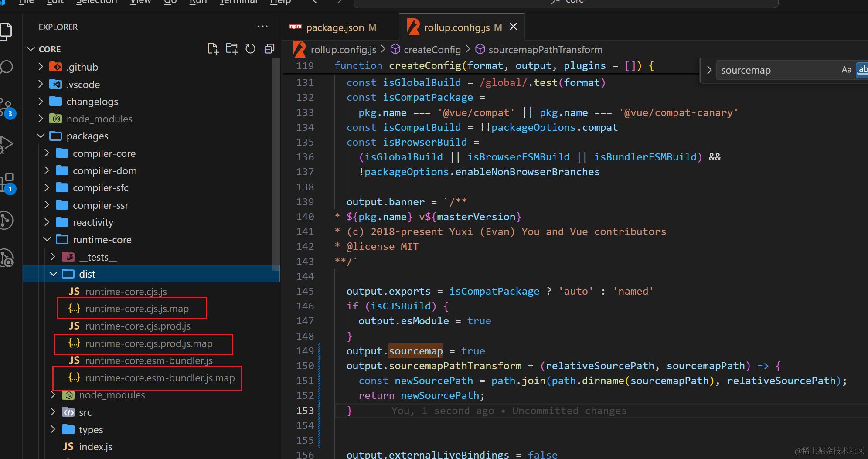Image resolution: width=868 pixels, height=459 pixels.
Task: Expand the compiler-core folder chevron
Action: (47, 153)
